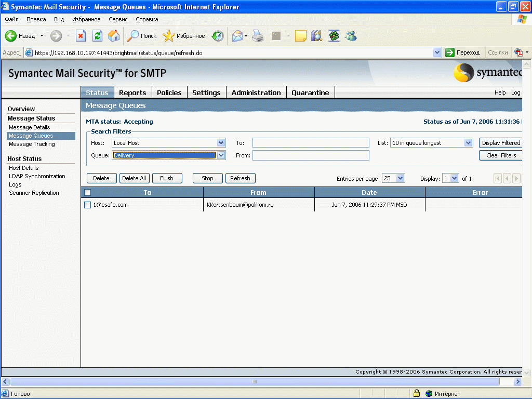The width and height of the screenshot is (532, 399).
Task: Tick the checkbox for 1@esafe.com message
Action: pos(87,205)
